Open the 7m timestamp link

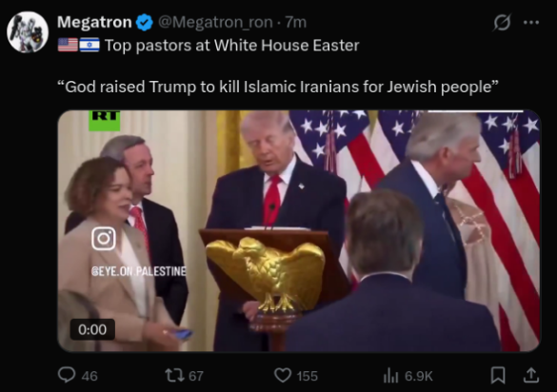pos(296,23)
